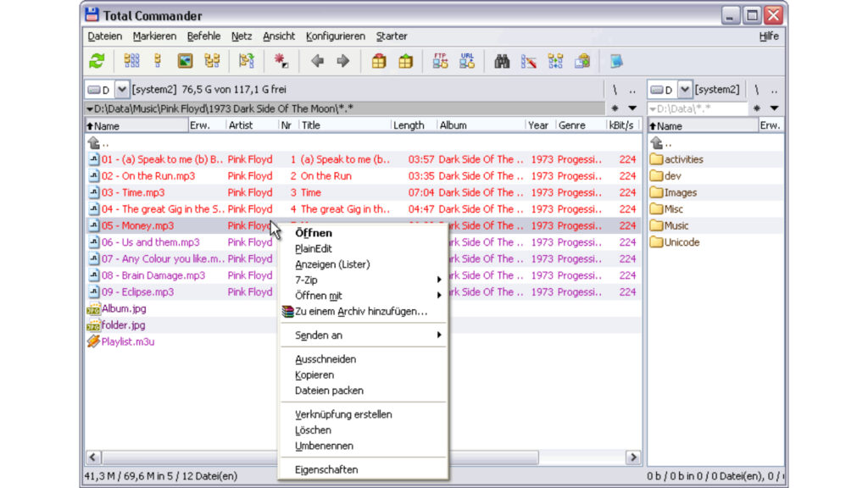Click left panel root backslash button
The height and width of the screenshot is (488, 868).
coord(615,90)
